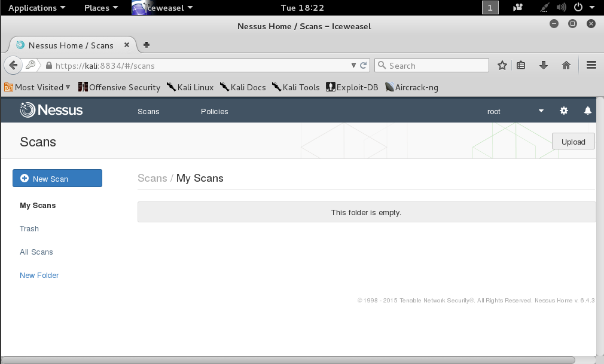This screenshot has height=364, width=604.
Task: Select the Nessus Home / Scans tab
Action: pos(72,45)
